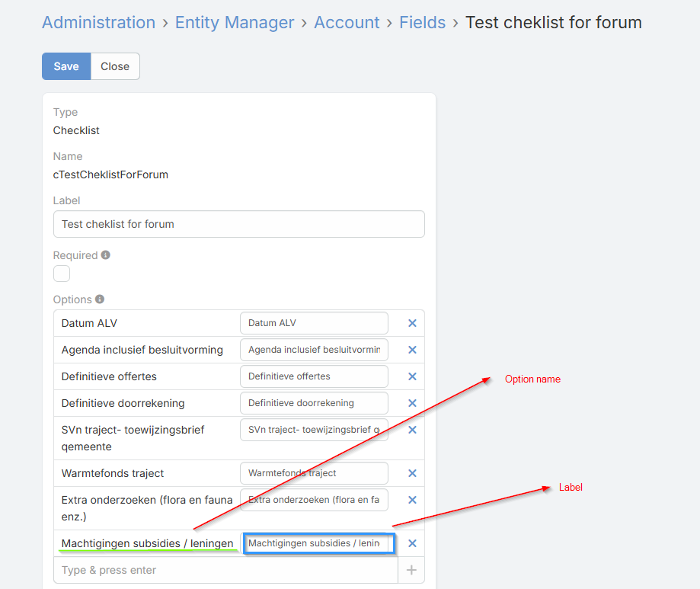Show the Options info tooltip
The height and width of the screenshot is (589, 700).
[x=100, y=299]
